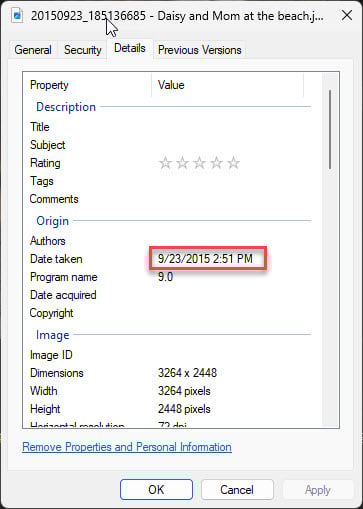Switch to the General tab
Screen dimensions: 363x509
(33, 50)
